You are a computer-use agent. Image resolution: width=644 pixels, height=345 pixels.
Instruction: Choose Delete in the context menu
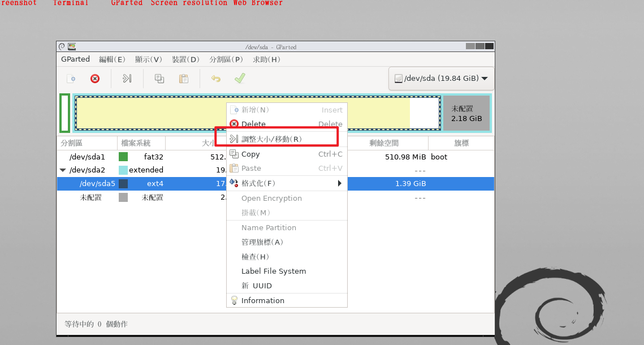tap(287, 124)
